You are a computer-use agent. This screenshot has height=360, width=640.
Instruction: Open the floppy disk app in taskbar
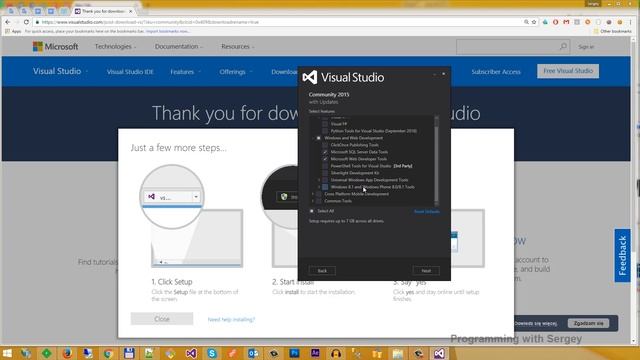tap(129, 353)
